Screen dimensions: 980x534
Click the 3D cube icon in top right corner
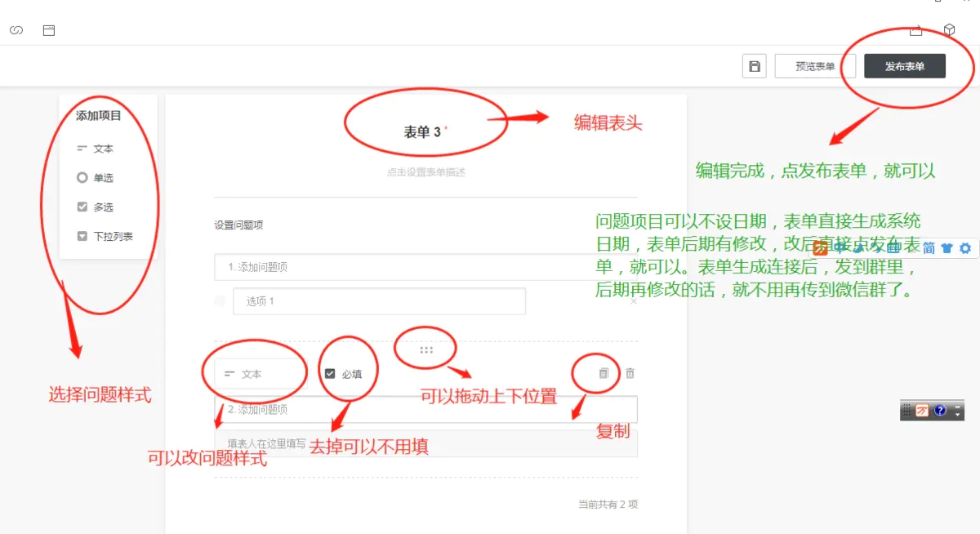point(949,29)
